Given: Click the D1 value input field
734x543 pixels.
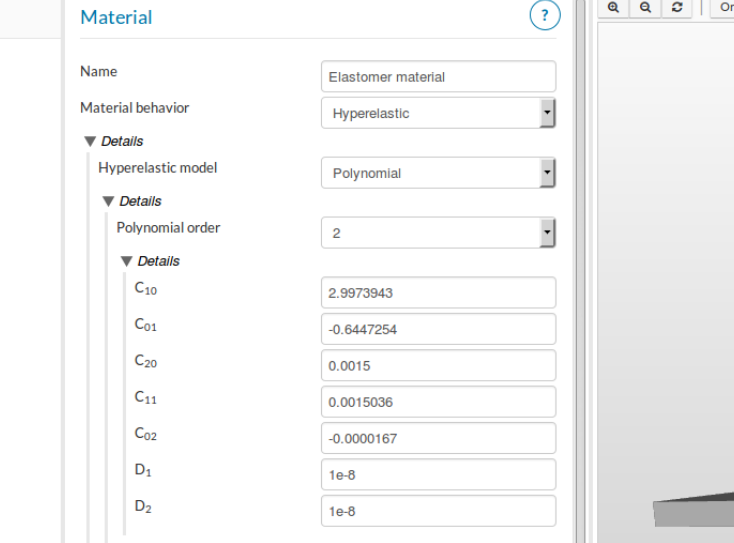Looking at the screenshot, I should 438,474.
